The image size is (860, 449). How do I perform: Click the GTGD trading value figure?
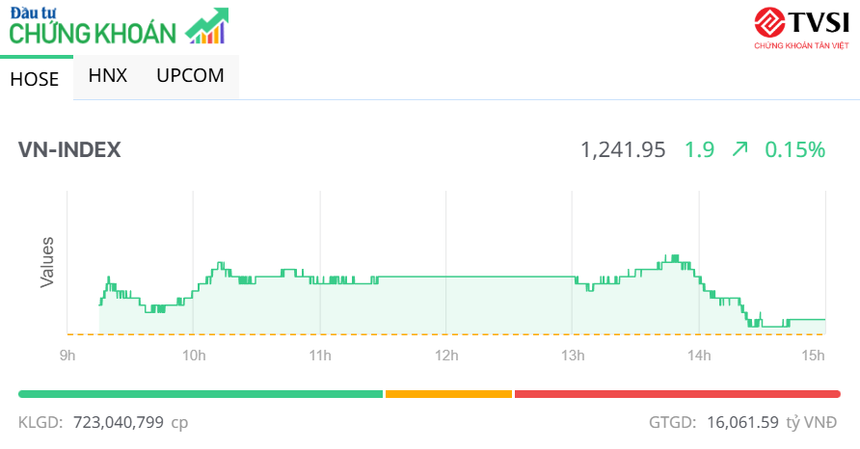tap(741, 422)
